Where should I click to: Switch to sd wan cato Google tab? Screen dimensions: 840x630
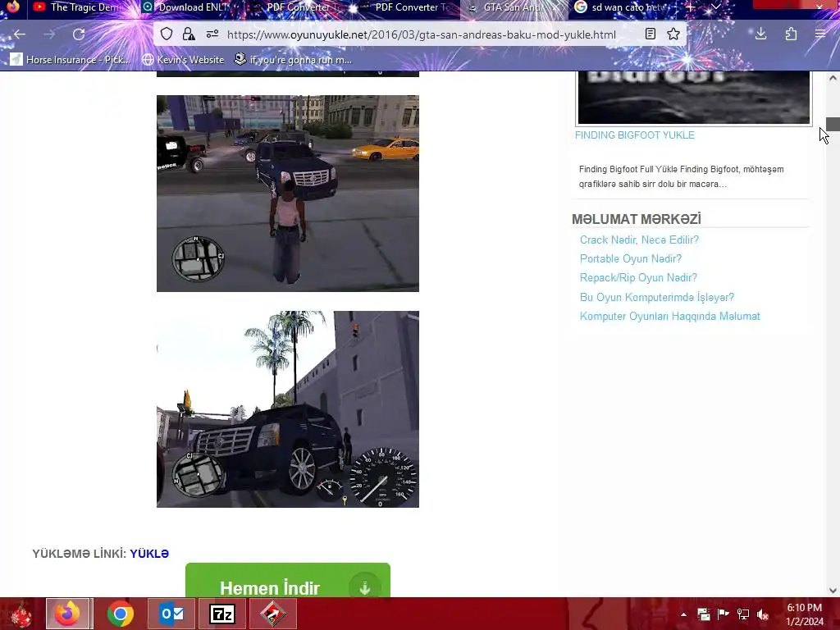click(623, 7)
